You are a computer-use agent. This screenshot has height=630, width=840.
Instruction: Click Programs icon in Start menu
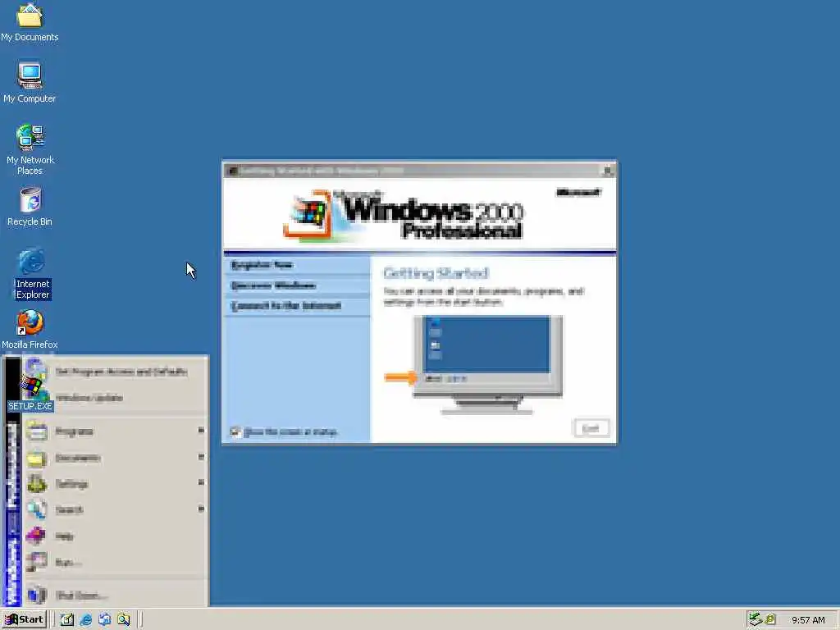[36, 431]
